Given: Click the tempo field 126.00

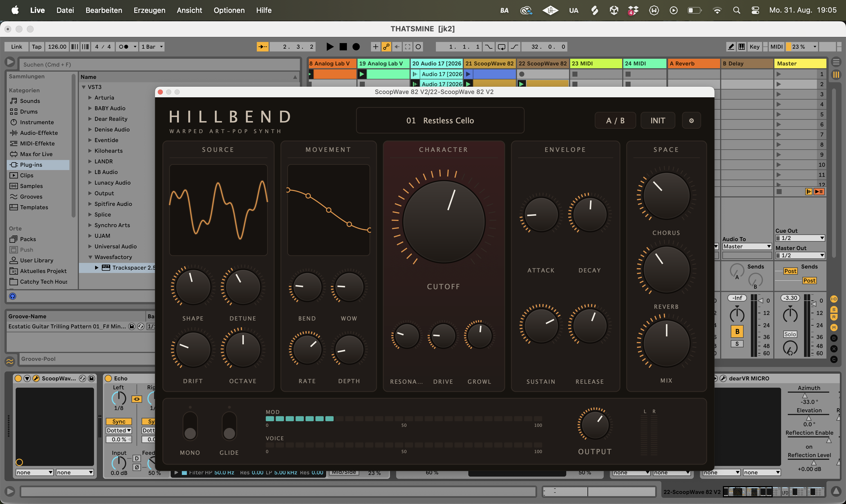Looking at the screenshot, I should point(57,47).
